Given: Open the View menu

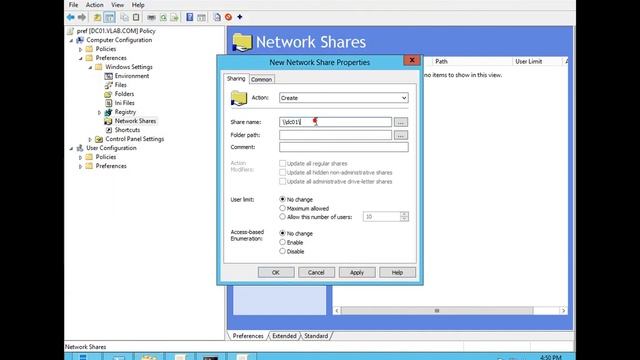Looking at the screenshot, I should click(x=118, y=5).
